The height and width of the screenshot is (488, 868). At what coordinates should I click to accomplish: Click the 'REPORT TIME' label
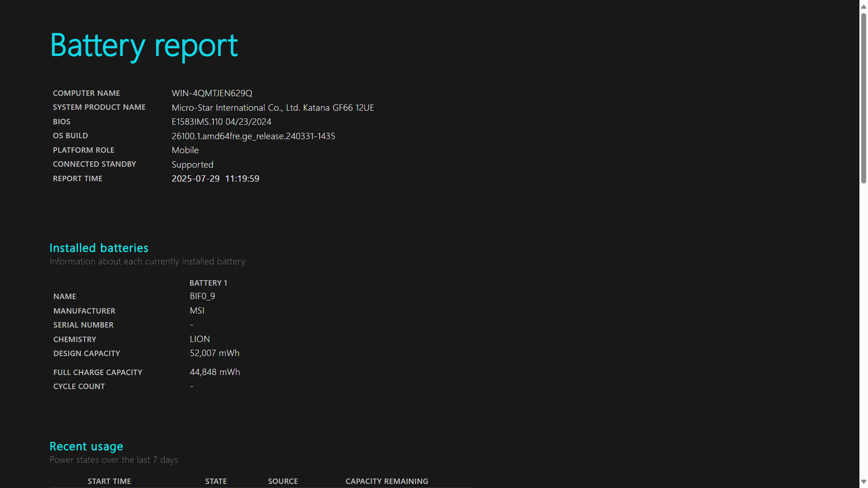coord(78,178)
